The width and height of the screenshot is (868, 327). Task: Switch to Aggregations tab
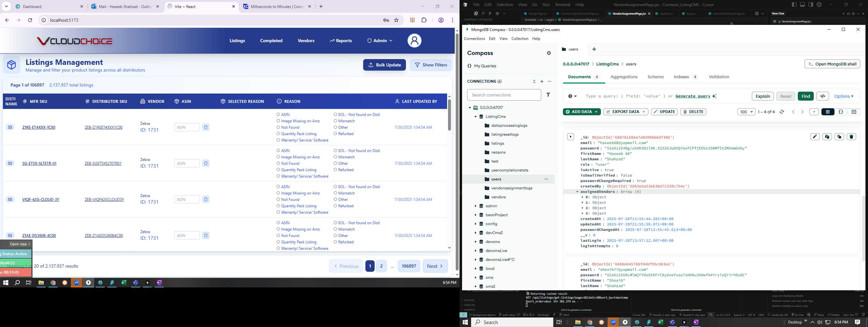click(x=624, y=77)
